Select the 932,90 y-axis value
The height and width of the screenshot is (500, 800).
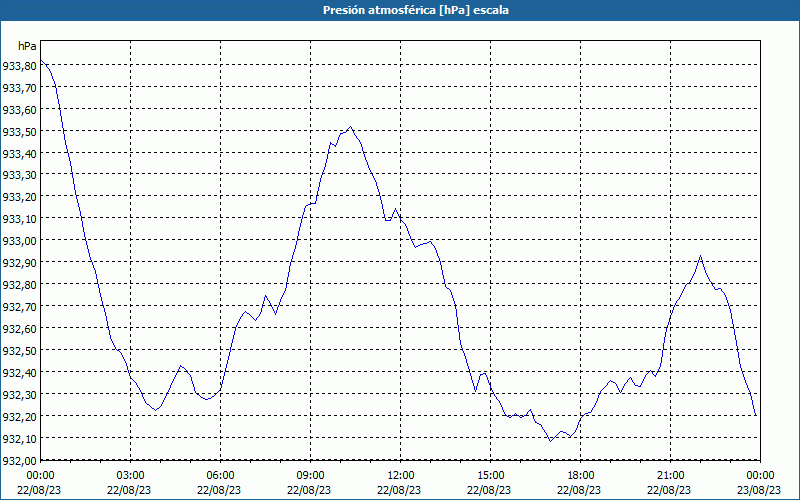[19, 263]
